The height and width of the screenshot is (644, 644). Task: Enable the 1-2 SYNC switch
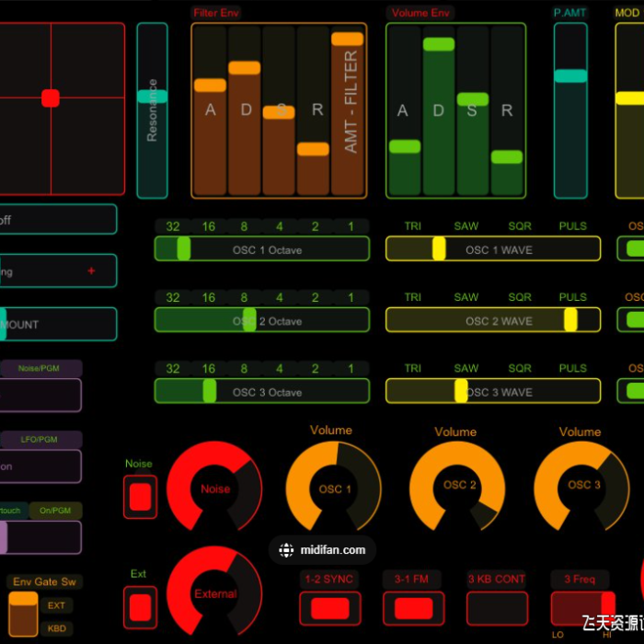point(329,608)
